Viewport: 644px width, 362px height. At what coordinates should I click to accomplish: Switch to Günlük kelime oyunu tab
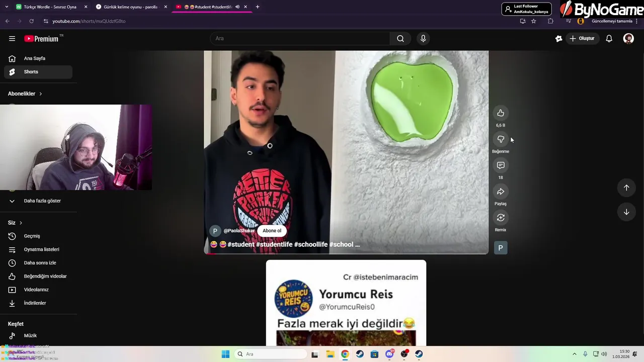[131, 7]
